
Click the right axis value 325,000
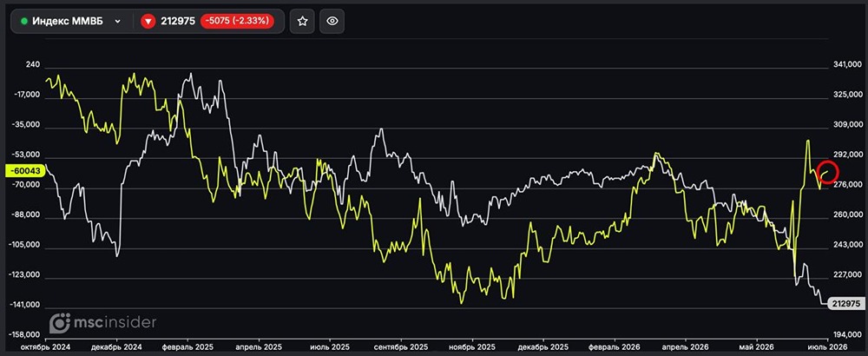point(847,96)
